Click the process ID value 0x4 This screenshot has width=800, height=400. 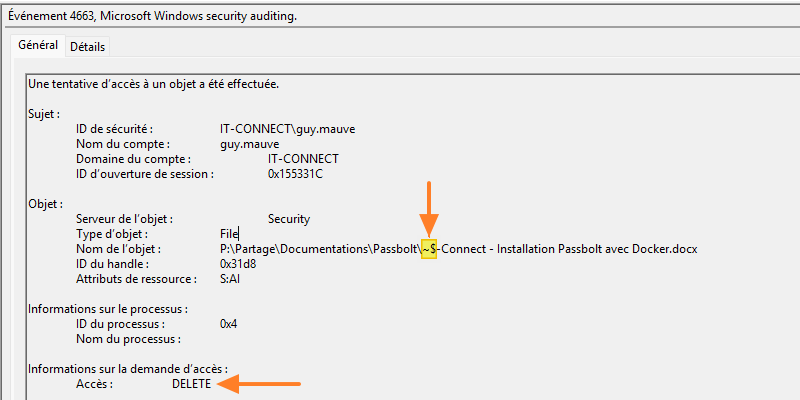coord(229,324)
